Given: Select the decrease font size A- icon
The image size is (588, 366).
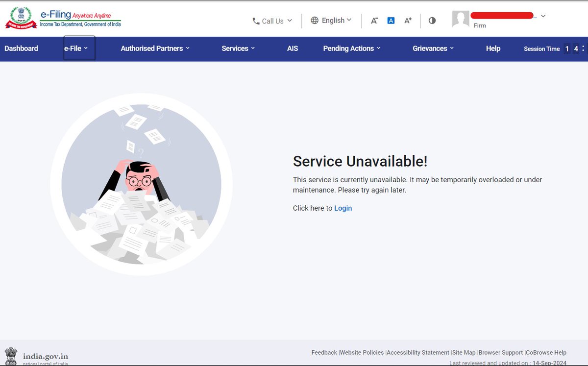Looking at the screenshot, I should 374,21.
